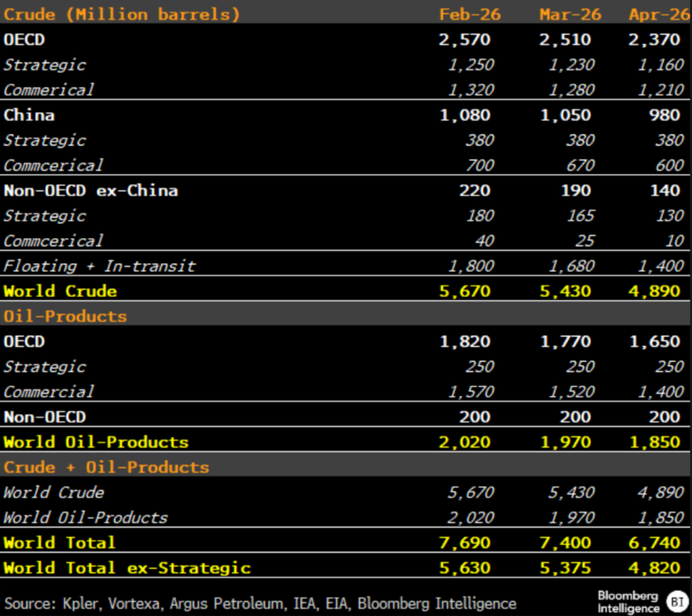Screen dimensions: 692x616
Task: Click the Floating + In-transit row label
Action: pyautogui.click(x=99, y=266)
